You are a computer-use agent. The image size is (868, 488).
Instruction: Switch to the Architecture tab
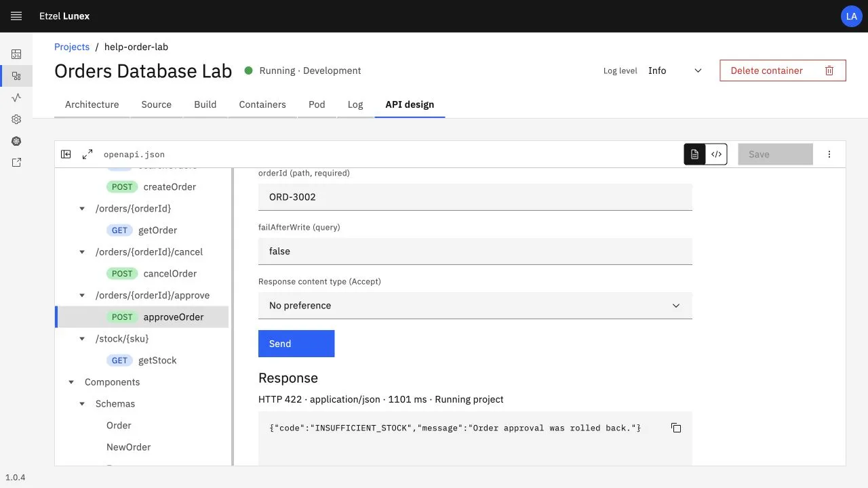coord(92,104)
